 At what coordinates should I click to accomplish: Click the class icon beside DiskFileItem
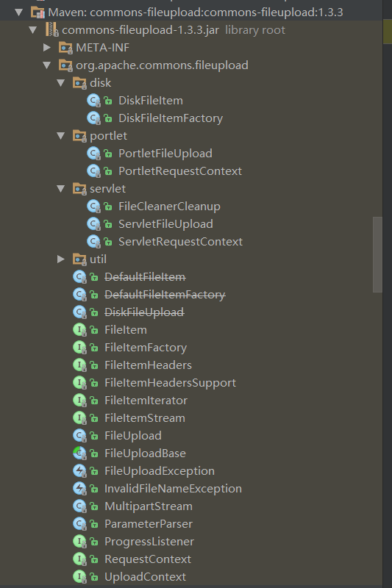(93, 101)
